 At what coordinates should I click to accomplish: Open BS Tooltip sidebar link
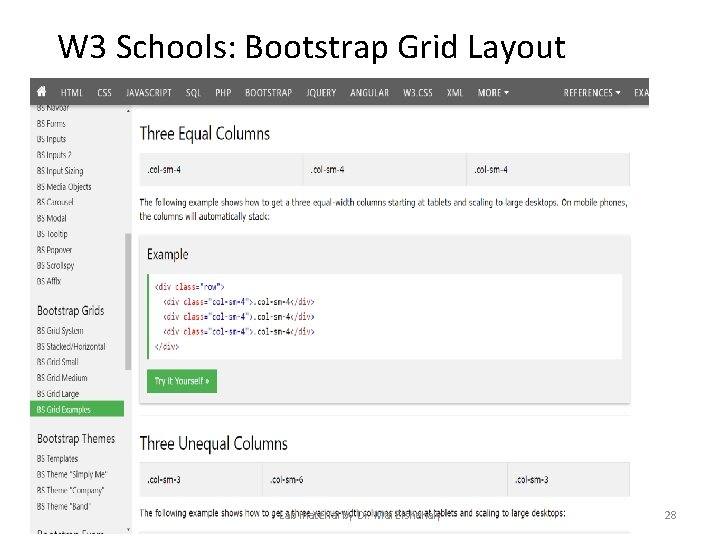click(x=52, y=234)
